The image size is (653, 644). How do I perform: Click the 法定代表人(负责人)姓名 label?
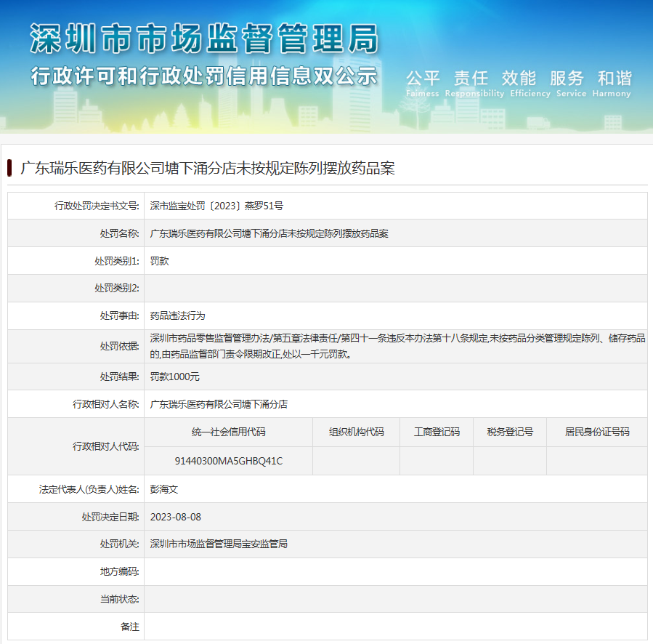tap(89, 489)
